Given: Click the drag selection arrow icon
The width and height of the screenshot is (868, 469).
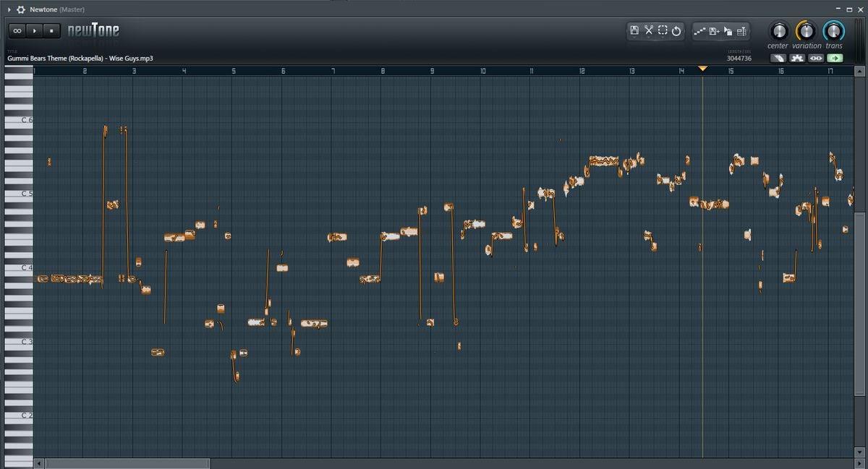Looking at the screenshot, I should tap(728, 31).
